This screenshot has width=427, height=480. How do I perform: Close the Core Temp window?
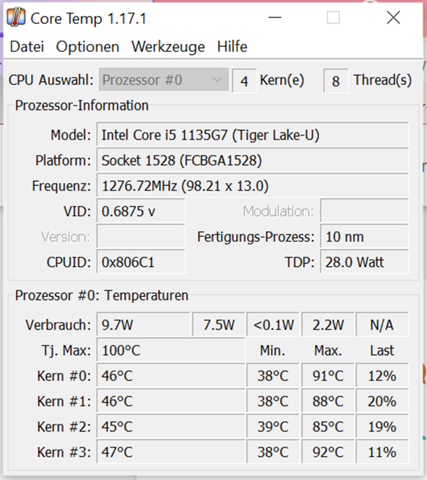393,17
